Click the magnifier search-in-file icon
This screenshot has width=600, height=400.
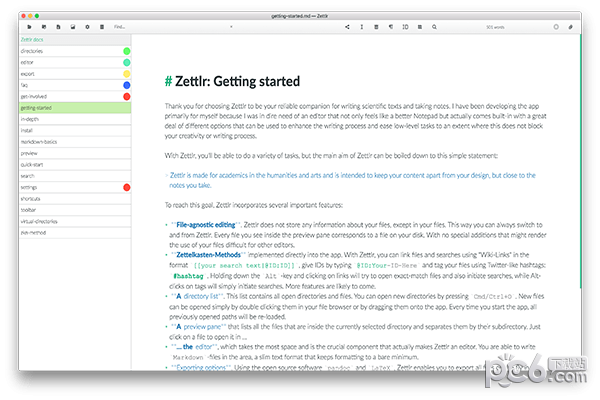pyautogui.click(x=434, y=27)
